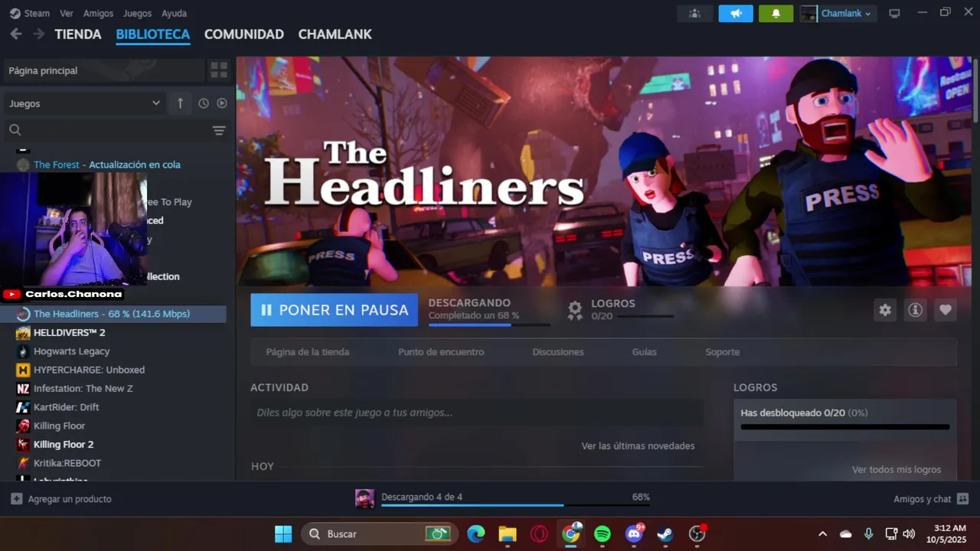Image resolution: width=980 pixels, height=551 pixels.
Task: Open advanced filter options beside the search
Action: [x=219, y=130]
